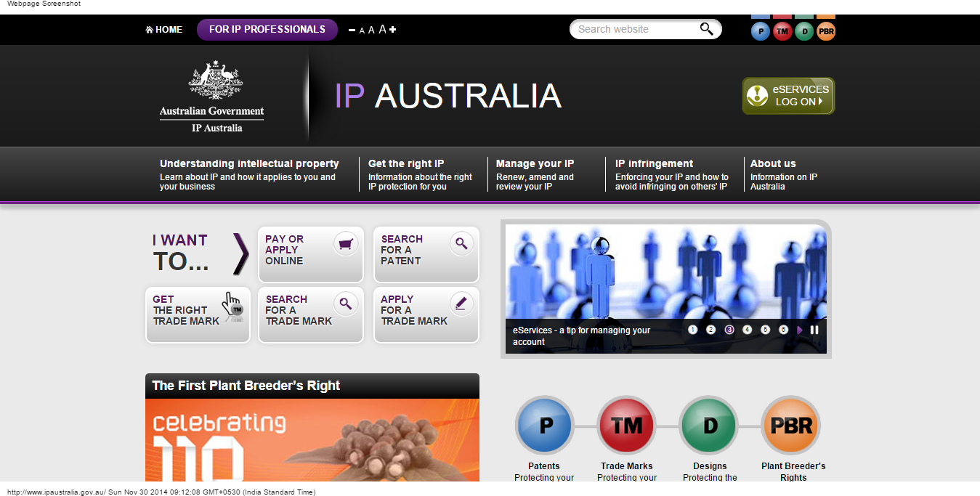
Task: Select the Plant Breeder's Rights PBR circle
Action: coord(791,426)
